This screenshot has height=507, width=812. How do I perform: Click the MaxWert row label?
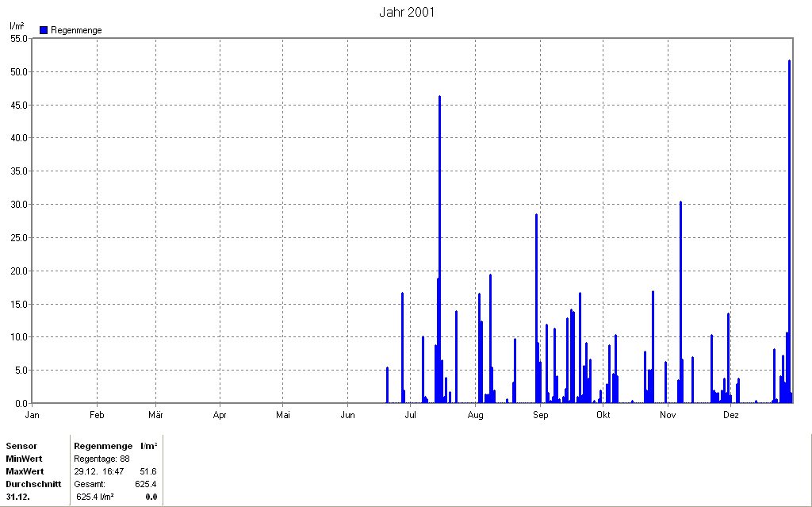(x=25, y=471)
